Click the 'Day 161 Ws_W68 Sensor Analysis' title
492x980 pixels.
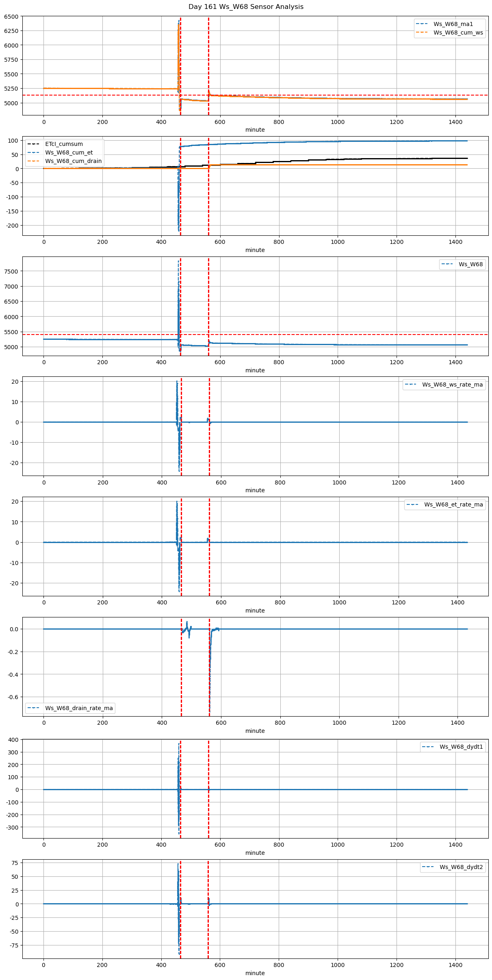point(246,7)
